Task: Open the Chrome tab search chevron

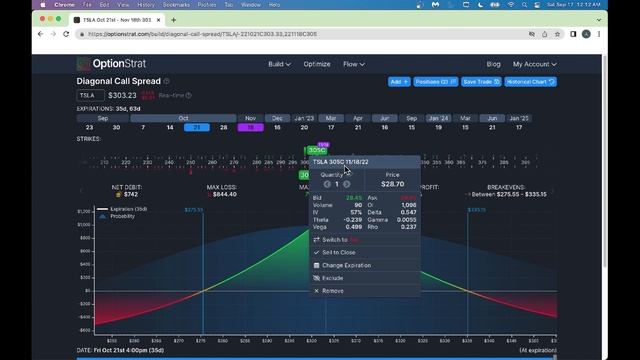Action: (599, 20)
